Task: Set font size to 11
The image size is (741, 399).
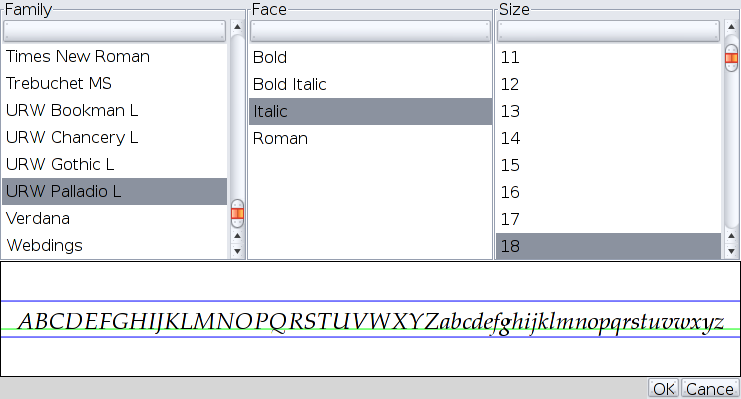Action: click(x=609, y=58)
